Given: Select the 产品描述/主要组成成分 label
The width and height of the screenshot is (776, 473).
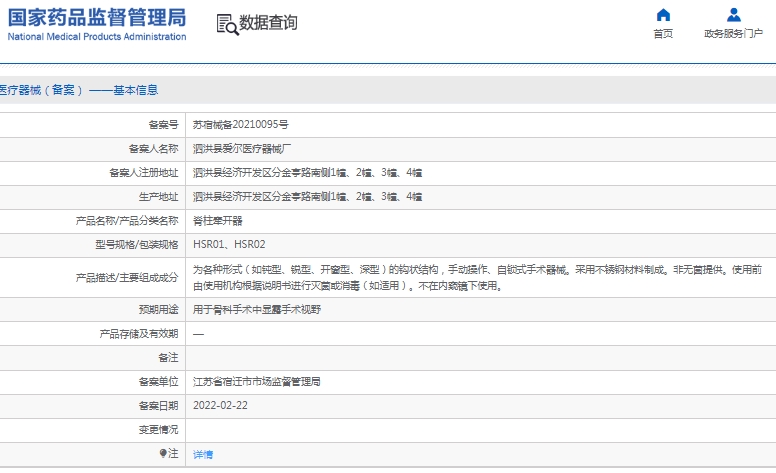Looking at the screenshot, I should pos(127,278).
